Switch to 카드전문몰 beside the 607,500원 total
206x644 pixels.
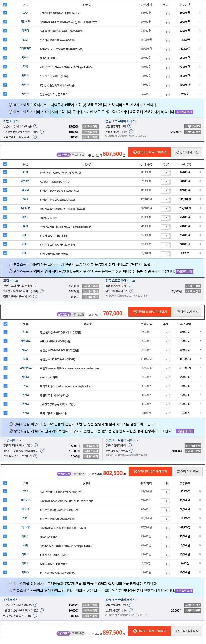[x=78, y=155]
